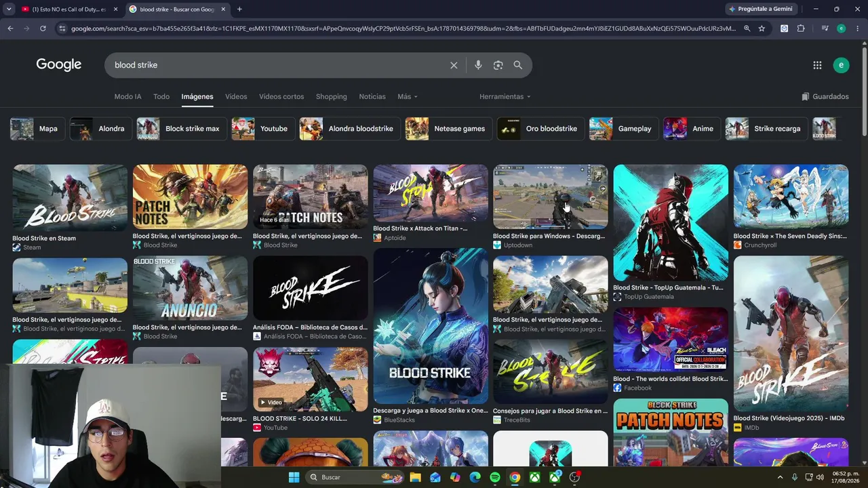Filter images by Strike recarga chip
Screen dimensions: 868x488
[x=766, y=129]
